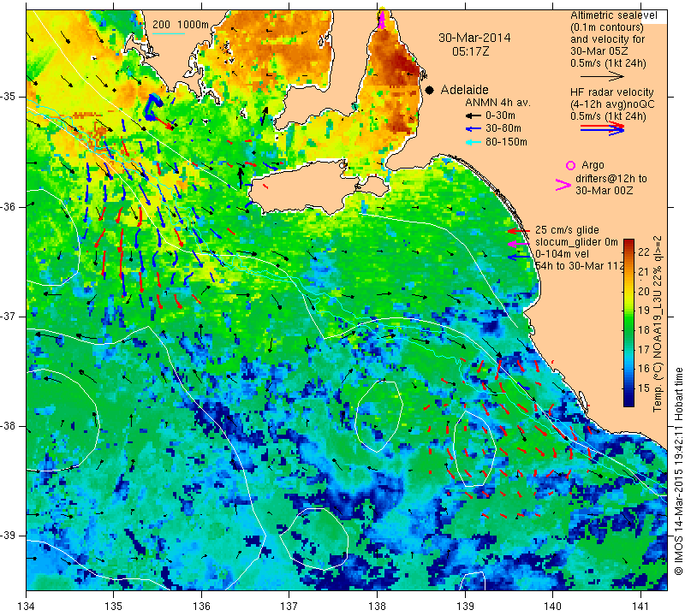Click the Altimetric sealevel legend heading
Image resolution: width=685 pixels, height=616 pixels.
pos(613,15)
